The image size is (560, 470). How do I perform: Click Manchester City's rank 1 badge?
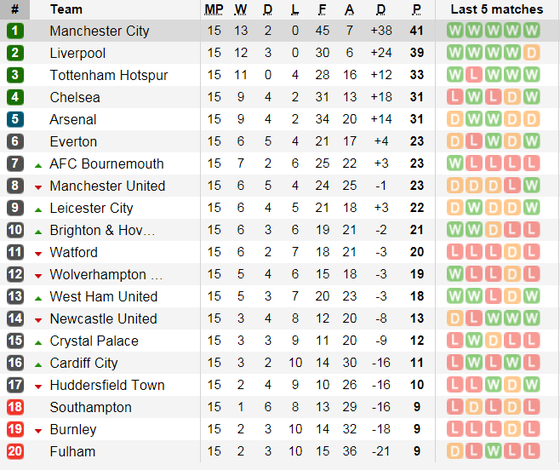(15, 31)
